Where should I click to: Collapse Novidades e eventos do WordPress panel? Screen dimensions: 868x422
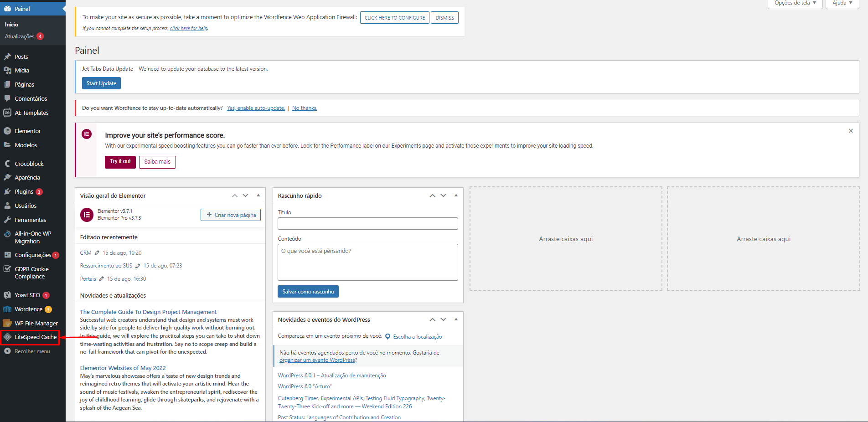pos(456,319)
